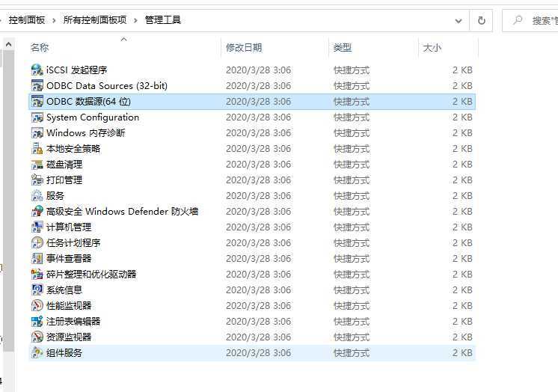558x392 pixels.
Task: Click the iSCSI 发起程序 icon
Action: pyautogui.click(x=37, y=70)
